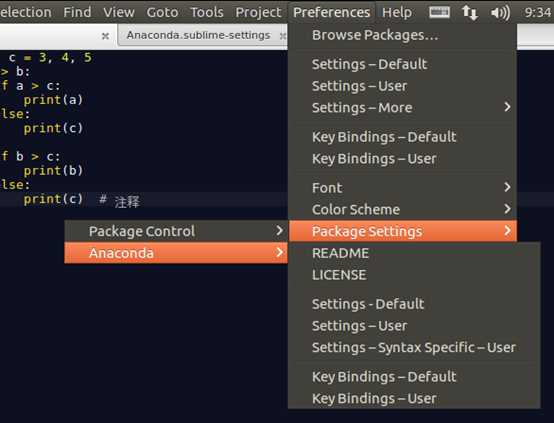Expand the Settings – More submenu
The width and height of the screenshot is (554, 423).
(403, 107)
